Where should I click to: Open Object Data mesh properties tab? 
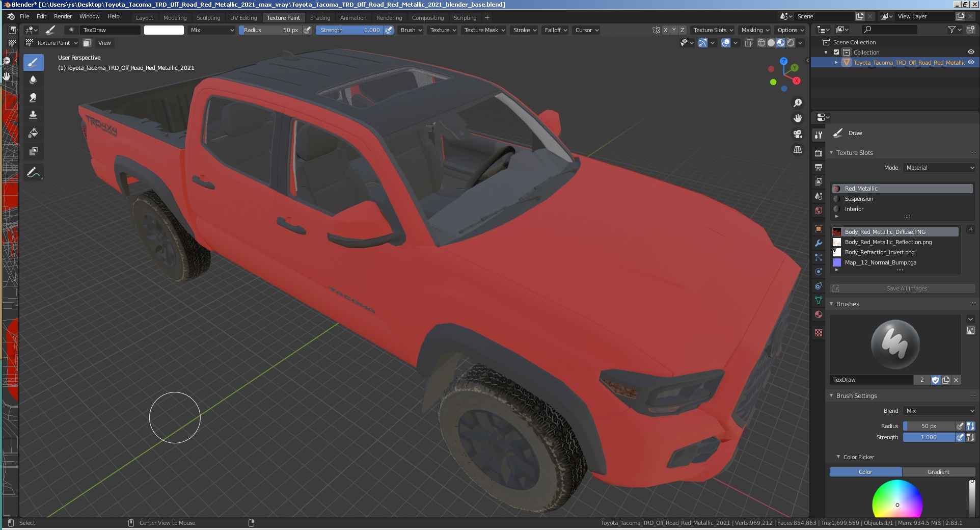(x=819, y=300)
